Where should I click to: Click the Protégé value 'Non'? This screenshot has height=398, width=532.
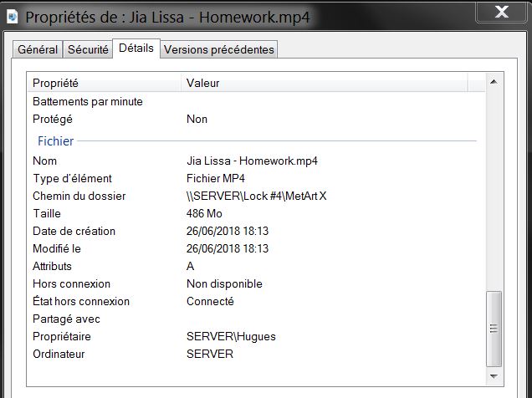pos(197,119)
